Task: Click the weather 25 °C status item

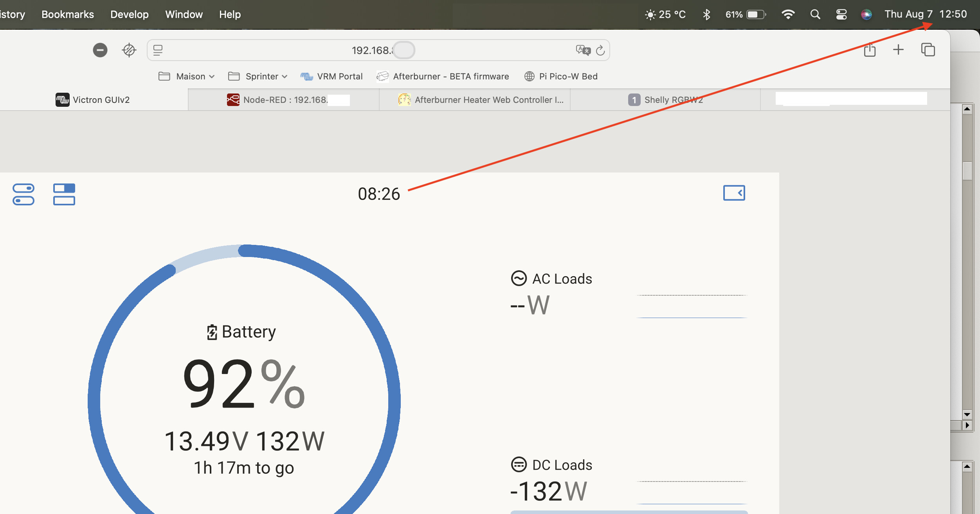Action: [x=665, y=14]
